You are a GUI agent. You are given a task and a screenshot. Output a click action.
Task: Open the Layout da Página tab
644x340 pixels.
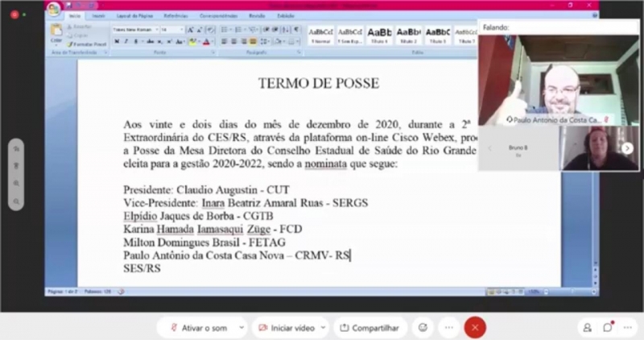[134, 16]
